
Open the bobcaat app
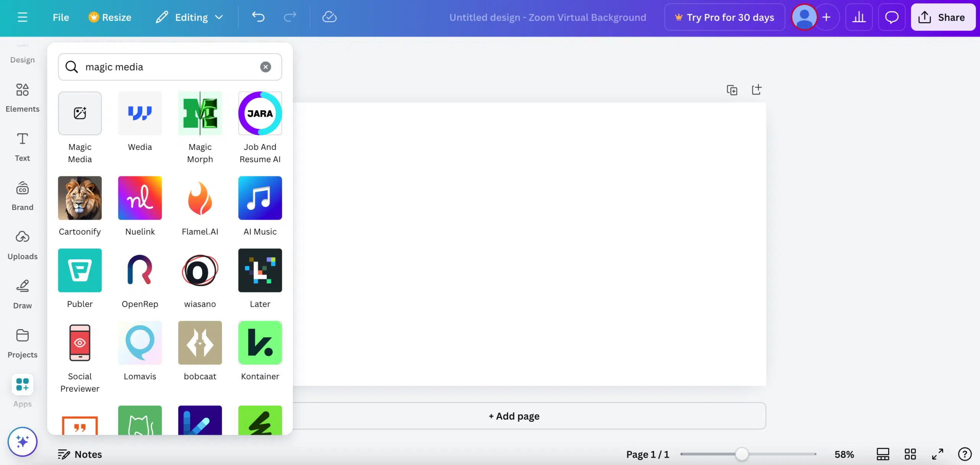[200, 351]
